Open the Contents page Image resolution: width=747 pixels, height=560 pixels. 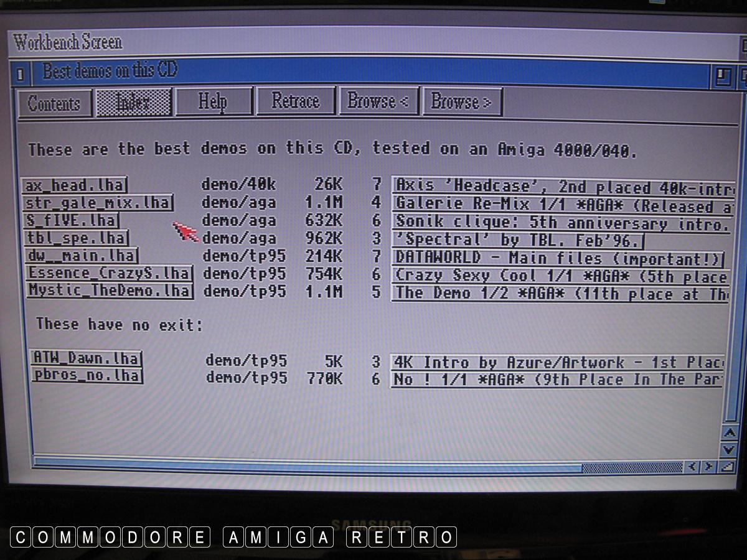pos(54,103)
